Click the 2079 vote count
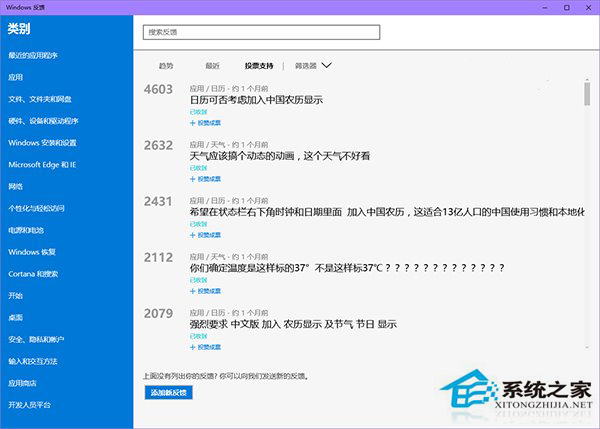The height and width of the screenshot is (429, 600). (158, 313)
